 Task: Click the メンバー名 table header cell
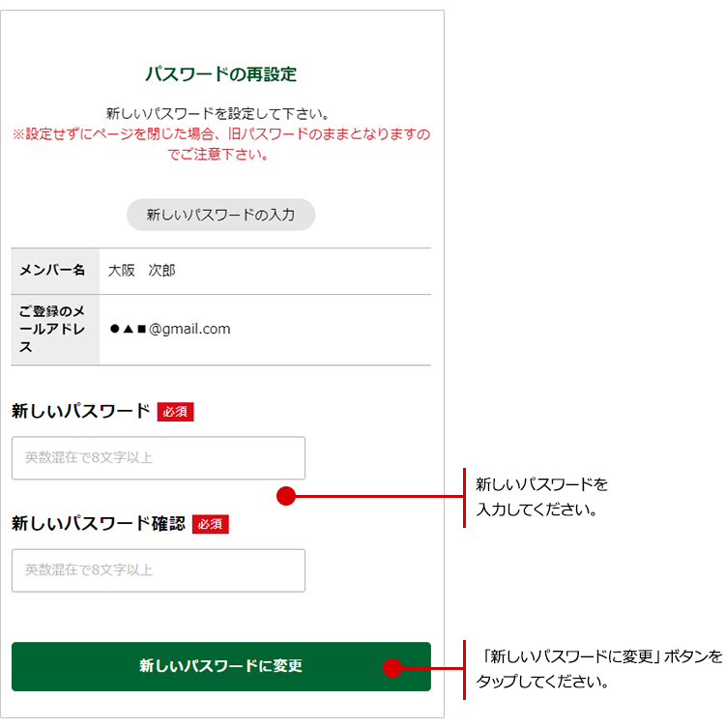(54, 271)
